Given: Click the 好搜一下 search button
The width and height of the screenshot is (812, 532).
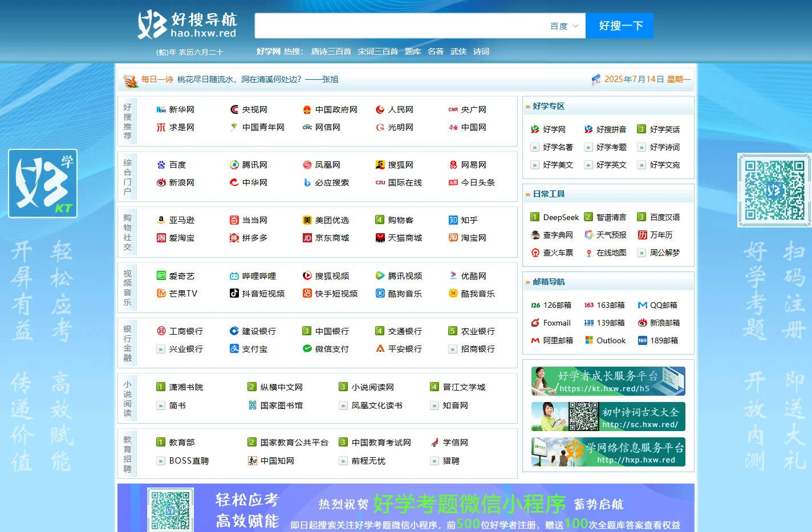Looking at the screenshot, I should click(x=620, y=26).
